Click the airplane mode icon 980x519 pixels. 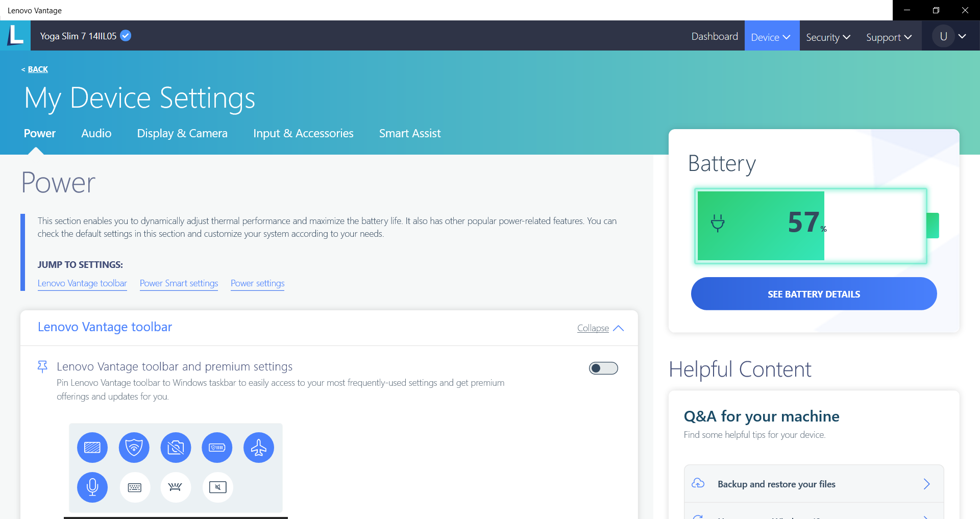click(259, 448)
